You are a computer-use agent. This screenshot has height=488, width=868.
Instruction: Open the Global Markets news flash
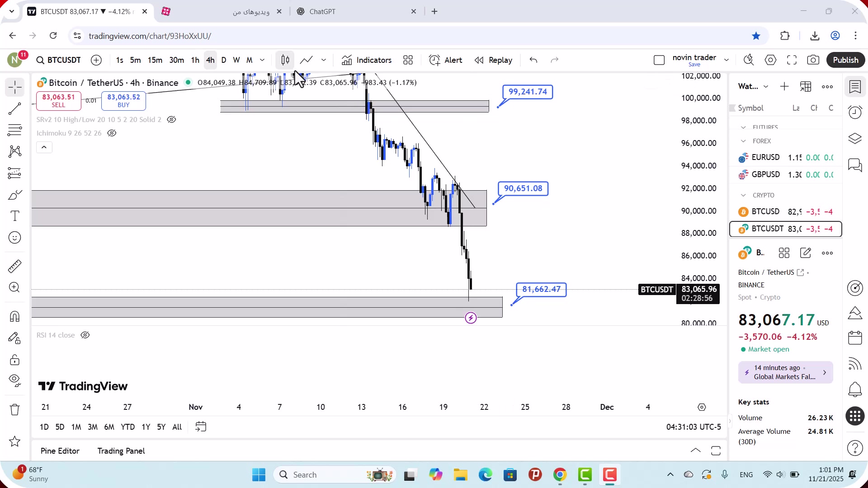786,373
